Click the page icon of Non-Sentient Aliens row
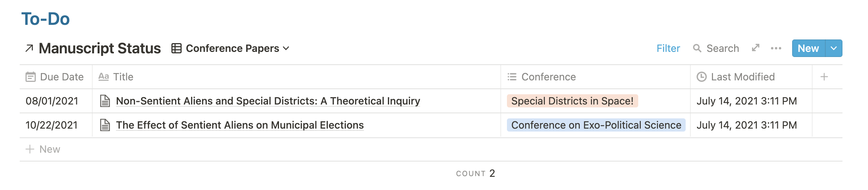The image size is (868, 190). [x=105, y=101]
